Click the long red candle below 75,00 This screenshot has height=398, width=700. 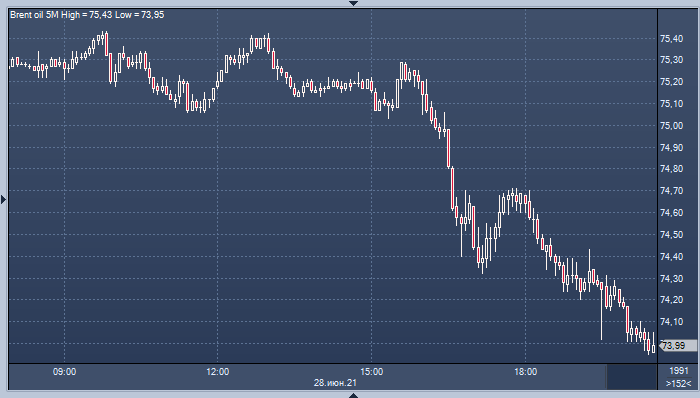pyautogui.click(x=449, y=148)
